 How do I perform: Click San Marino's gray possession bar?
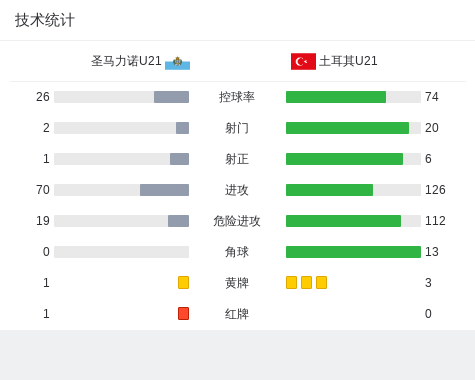pyautogui.click(x=171, y=97)
